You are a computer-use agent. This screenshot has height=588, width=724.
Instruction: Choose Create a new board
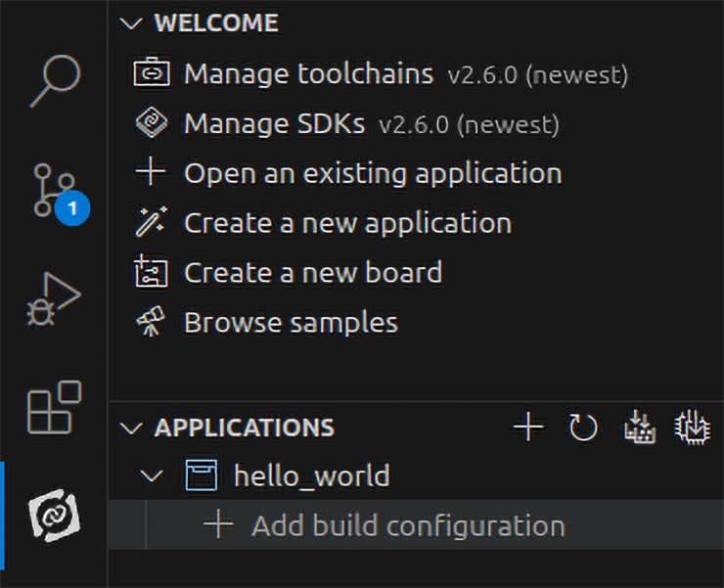(312, 272)
